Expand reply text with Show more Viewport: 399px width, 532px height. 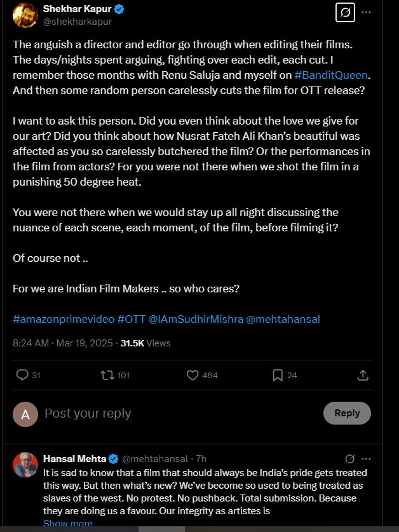[x=68, y=523]
